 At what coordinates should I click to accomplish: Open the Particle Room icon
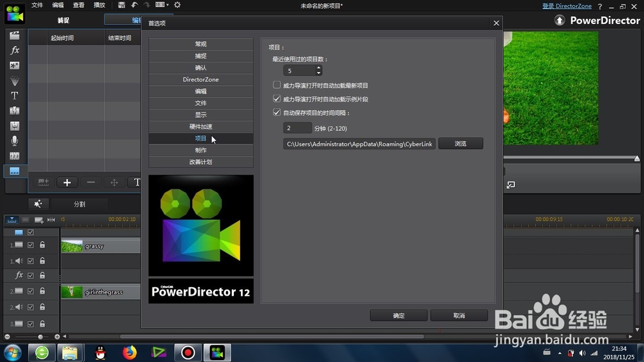[14, 81]
